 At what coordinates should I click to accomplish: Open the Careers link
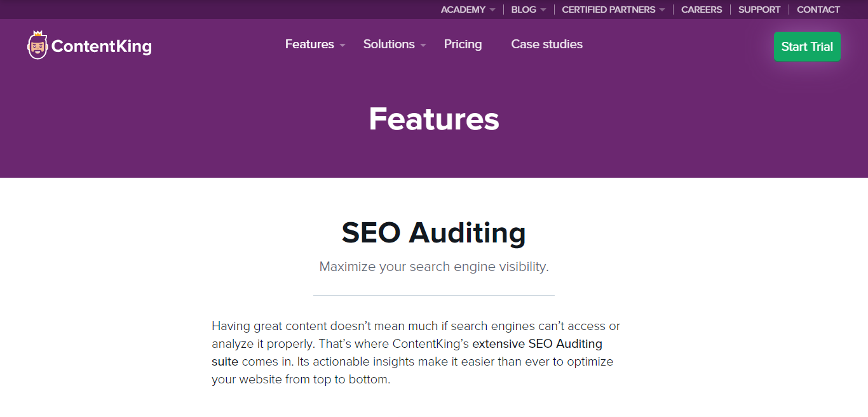(702, 10)
